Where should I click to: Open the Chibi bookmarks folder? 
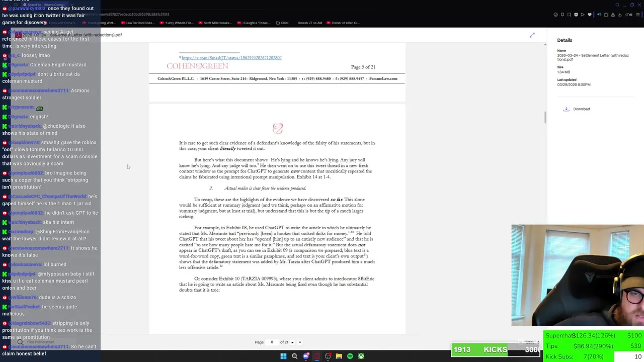coord(282,23)
